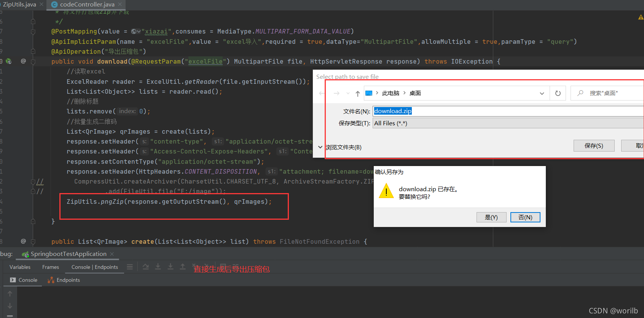Select the codeController.java tab
The image size is (644, 318).
[87, 4]
